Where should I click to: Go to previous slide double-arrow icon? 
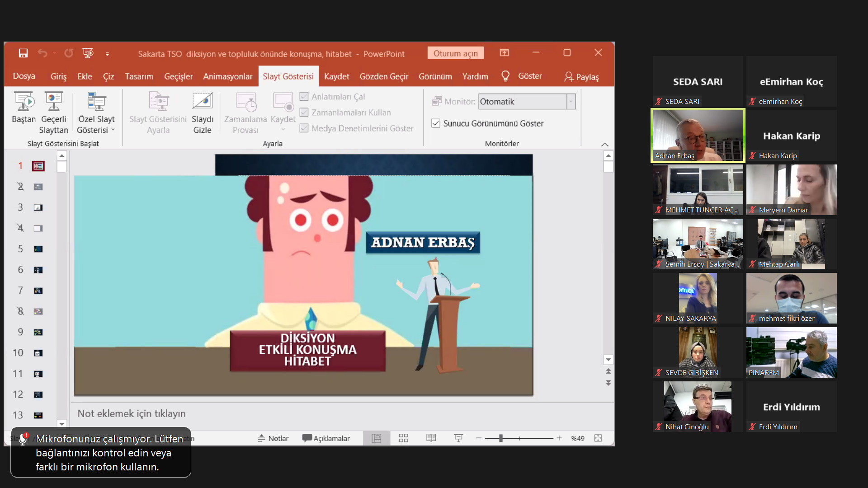tap(609, 371)
